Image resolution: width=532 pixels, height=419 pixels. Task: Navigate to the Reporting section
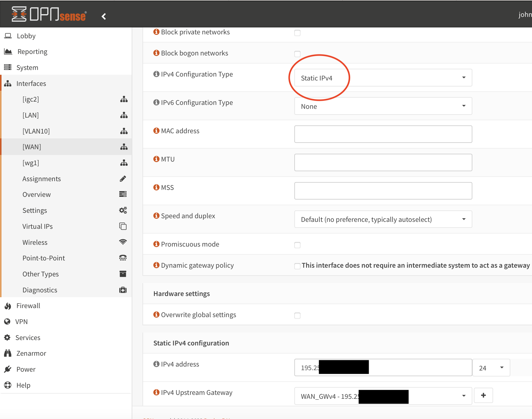[x=32, y=51]
